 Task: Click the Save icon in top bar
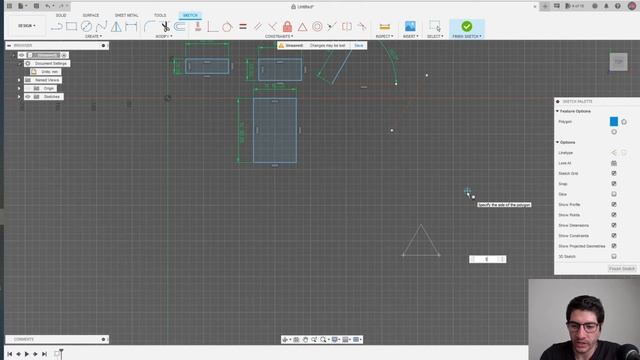(x=36, y=6)
